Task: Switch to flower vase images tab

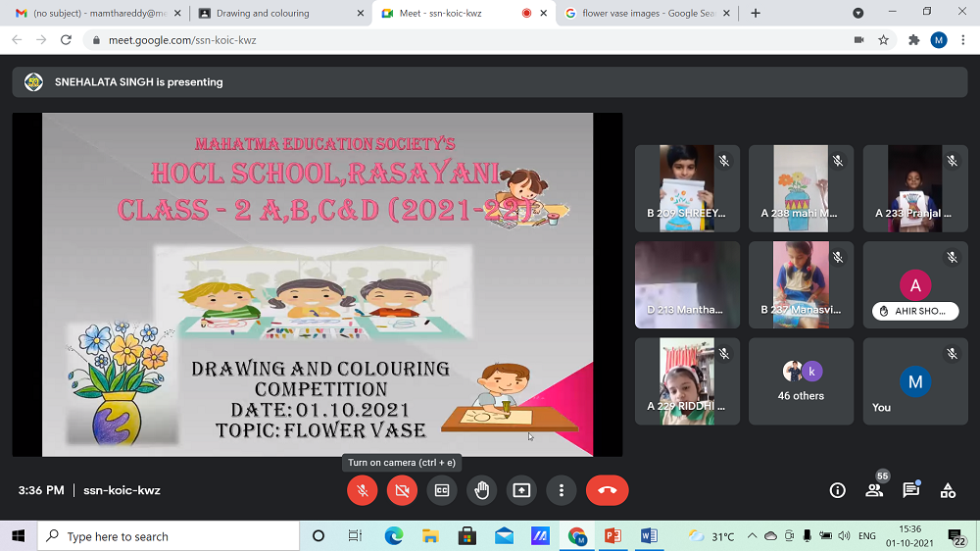Action: pos(642,14)
